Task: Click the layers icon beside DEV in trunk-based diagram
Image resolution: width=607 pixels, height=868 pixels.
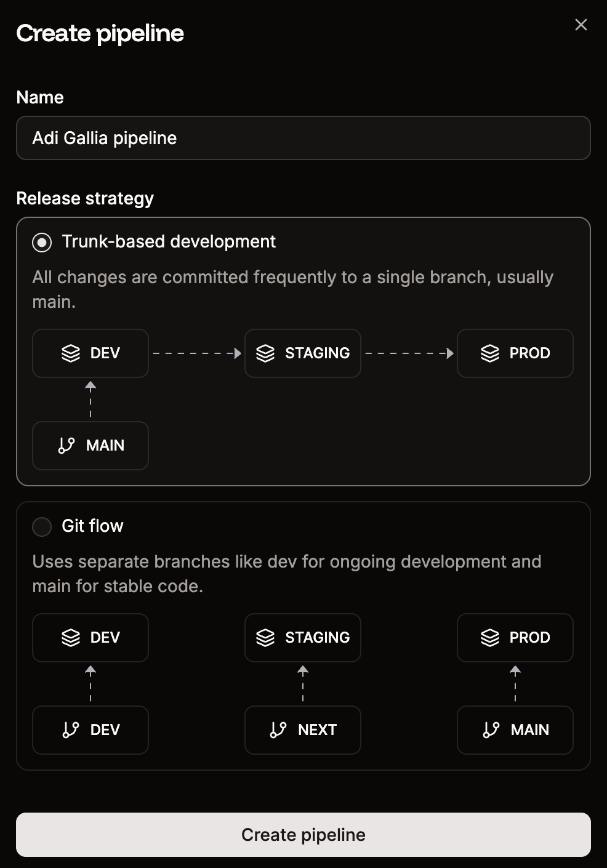Action: tap(71, 353)
